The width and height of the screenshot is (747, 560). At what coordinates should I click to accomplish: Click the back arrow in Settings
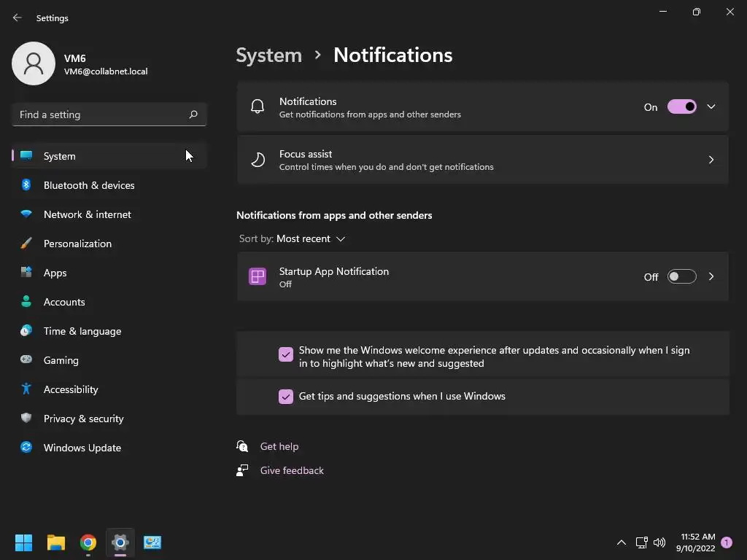pyautogui.click(x=18, y=17)
